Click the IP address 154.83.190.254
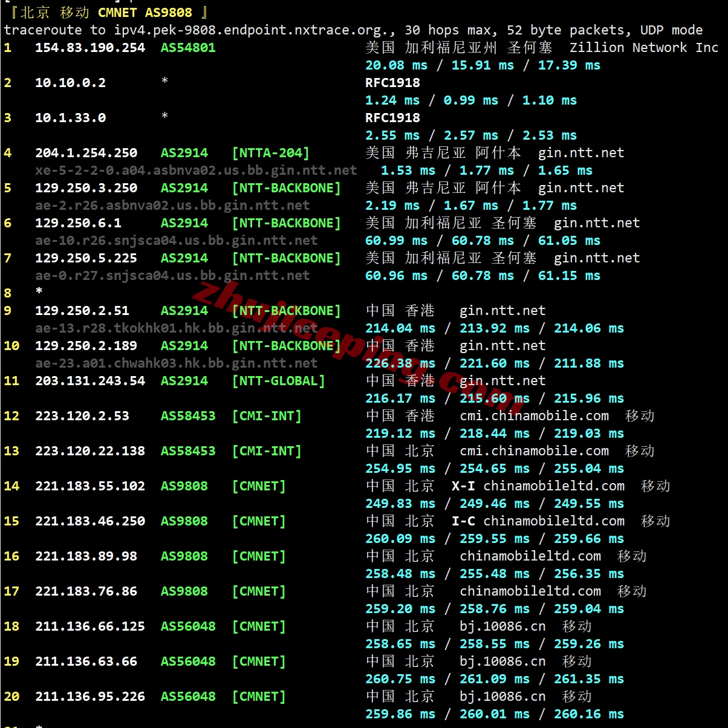The width and height of the screenshot is (728, 728). pyautogui.click(x=90, y=48)
